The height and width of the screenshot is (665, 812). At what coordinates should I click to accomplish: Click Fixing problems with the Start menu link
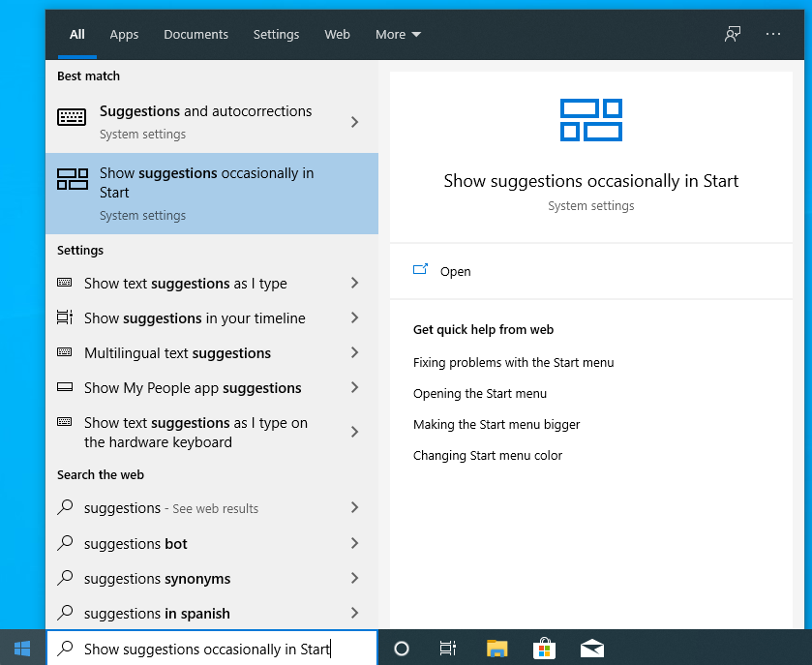click(x=513, y=362)
